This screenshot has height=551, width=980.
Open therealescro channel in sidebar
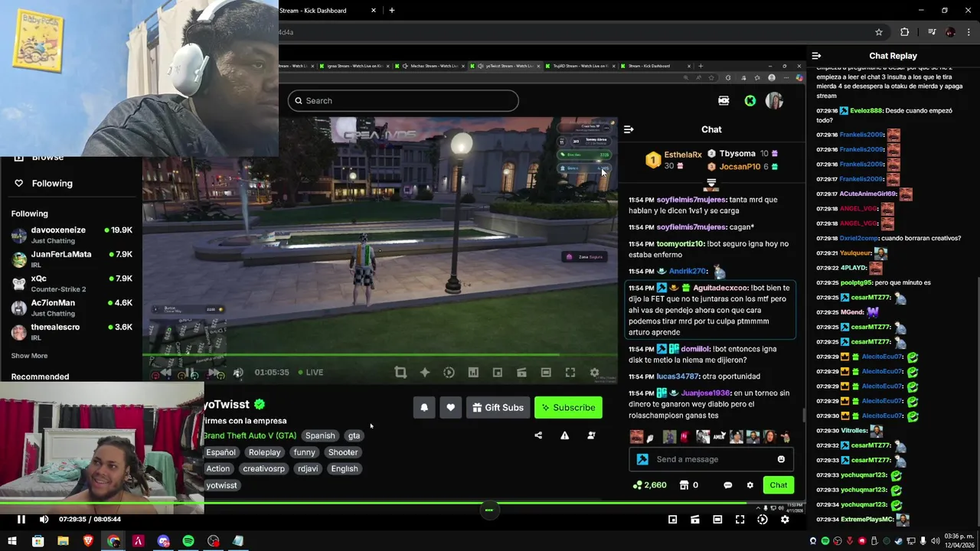pyautogui.click(x=72, y=332)
